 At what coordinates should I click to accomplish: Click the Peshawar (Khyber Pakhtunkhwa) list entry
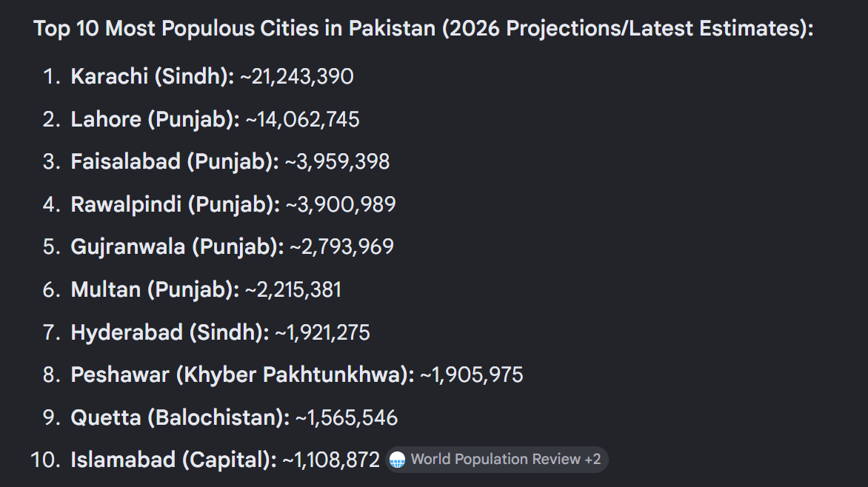pyautogui.click(x=283, y=375)
